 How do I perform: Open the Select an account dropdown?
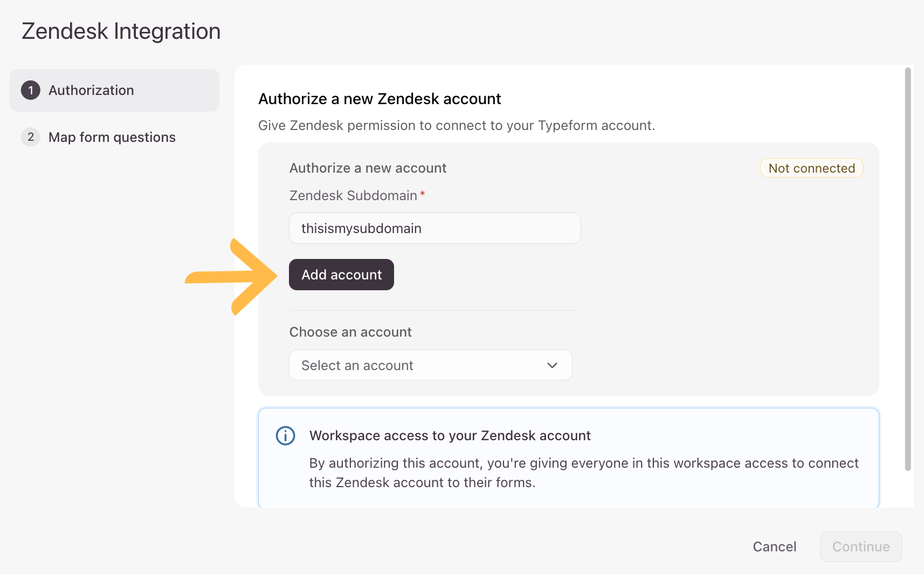tap(430, 365)
